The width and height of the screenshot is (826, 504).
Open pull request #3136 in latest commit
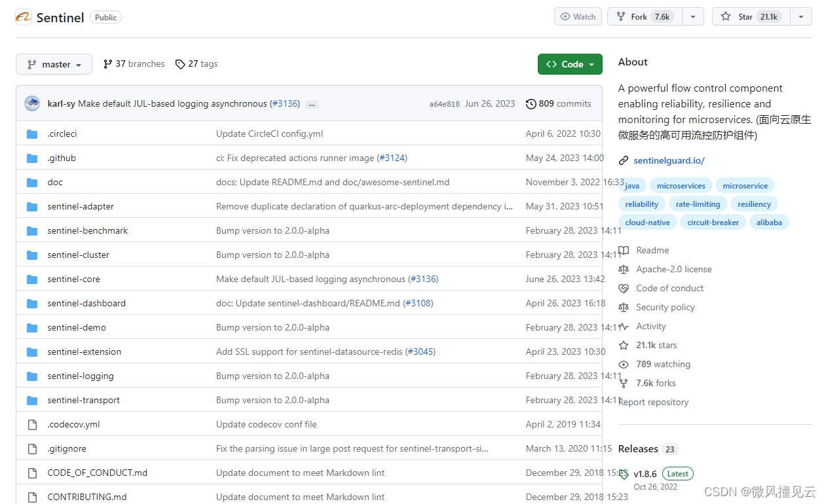[x=285, y=104]
